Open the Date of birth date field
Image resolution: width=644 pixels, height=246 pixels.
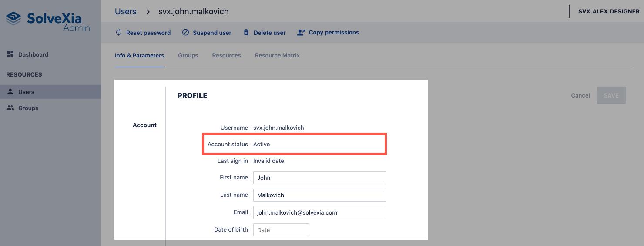coord(281,230)
